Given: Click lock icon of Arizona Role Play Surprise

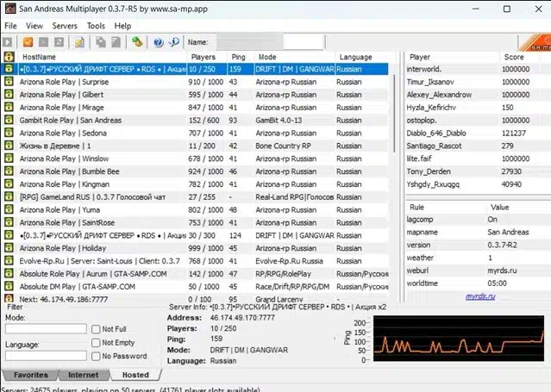Looking at the screenshot, I should tap(9, 82).
